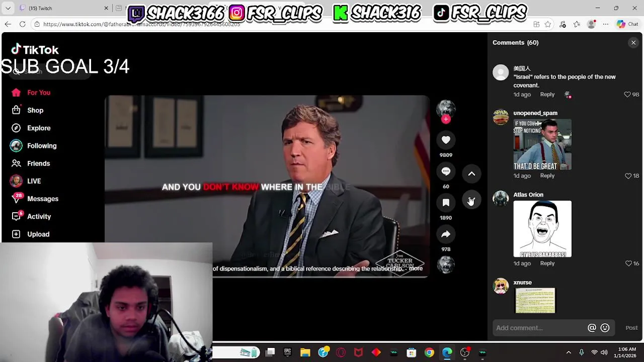Reply to unopened_spam's comment
The height and width of the screenshot is (362, 644).
[547, 176]
